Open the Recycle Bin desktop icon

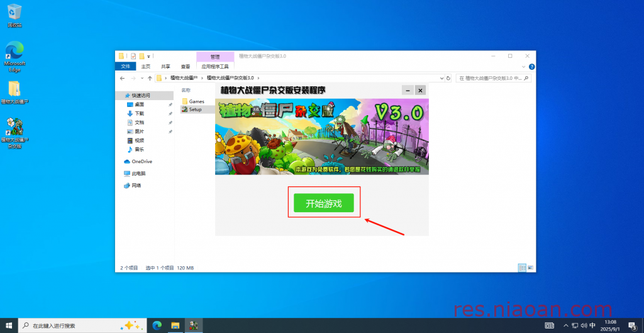[14, 15]
